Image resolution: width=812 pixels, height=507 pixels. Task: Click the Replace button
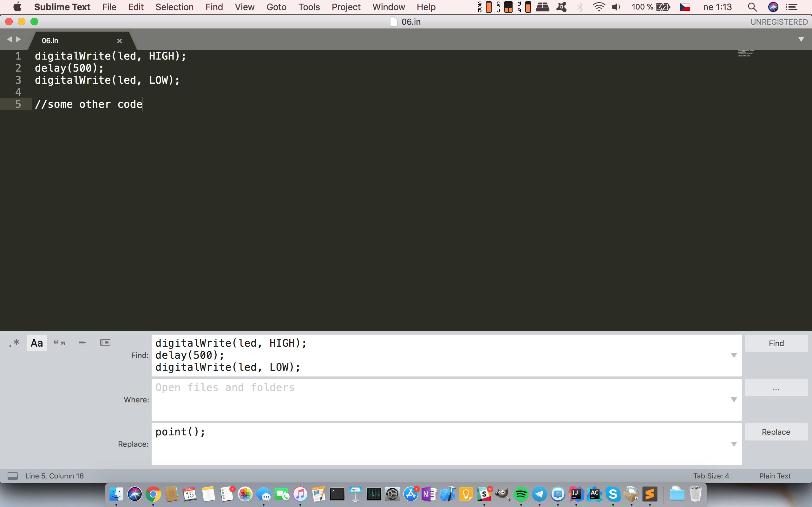tap(776, 432)
